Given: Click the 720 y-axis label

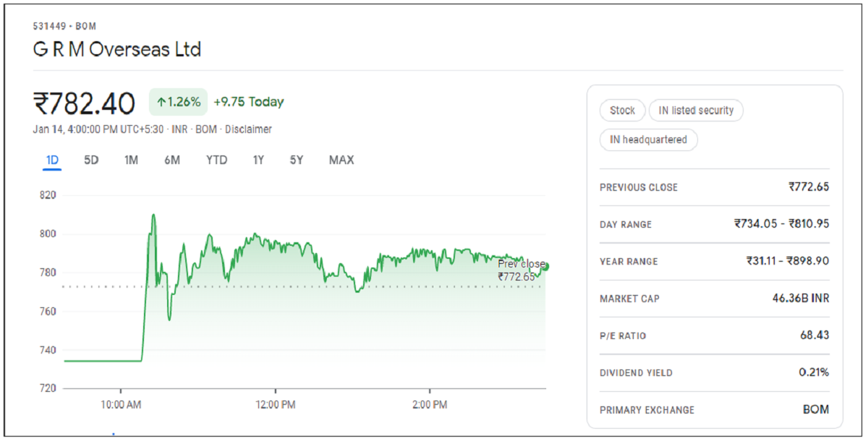Looking at the screenshot, I should (48, 388).
